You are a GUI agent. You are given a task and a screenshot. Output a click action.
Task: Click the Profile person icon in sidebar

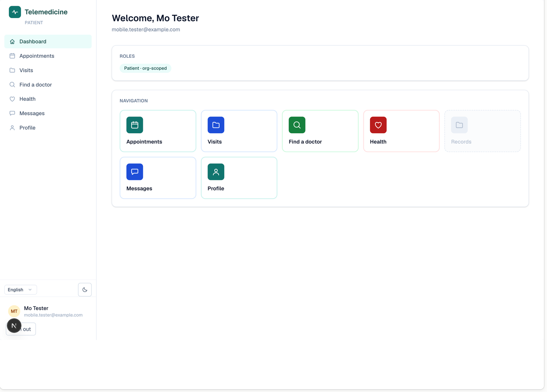click(x=12, y=128)
